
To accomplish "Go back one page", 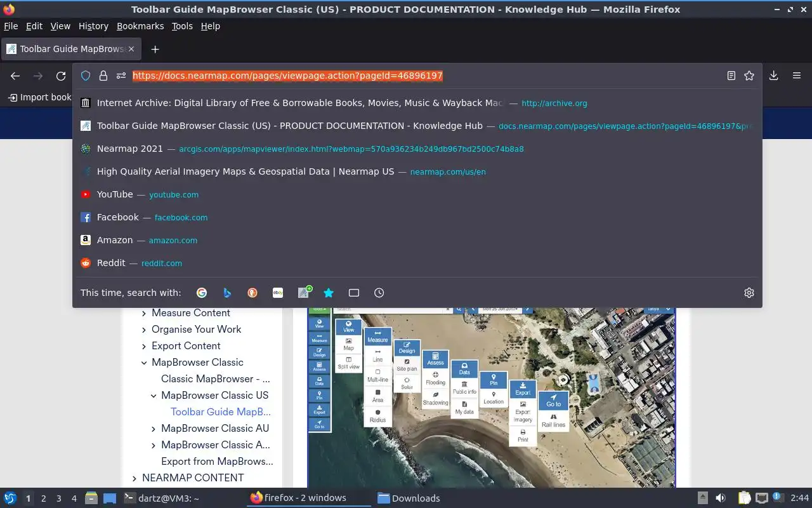I will pyautogui.click(x=15, y=76).
